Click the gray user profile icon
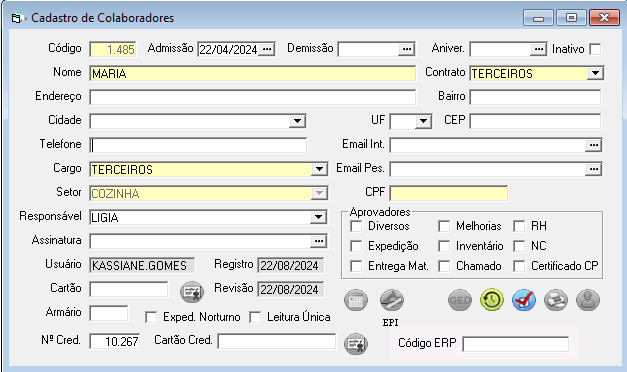The width and height of the screenshot is (627, 372). pos(588,300)
